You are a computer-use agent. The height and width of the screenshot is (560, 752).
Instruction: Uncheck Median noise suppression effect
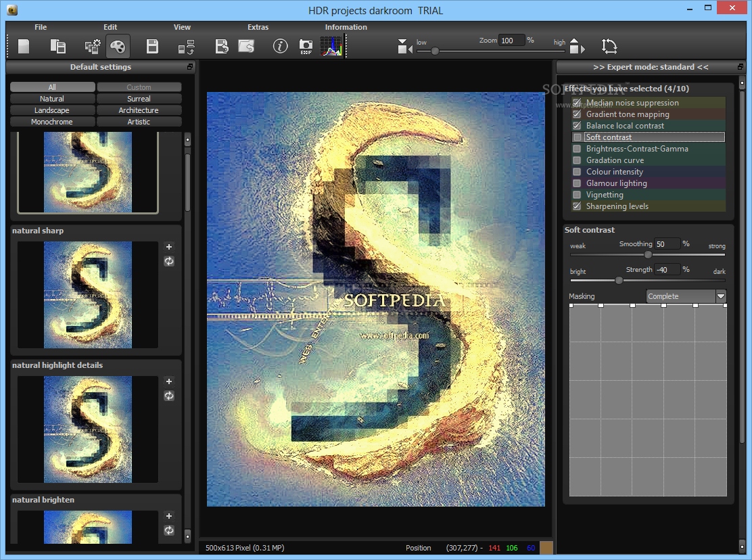tap(577, 103)
